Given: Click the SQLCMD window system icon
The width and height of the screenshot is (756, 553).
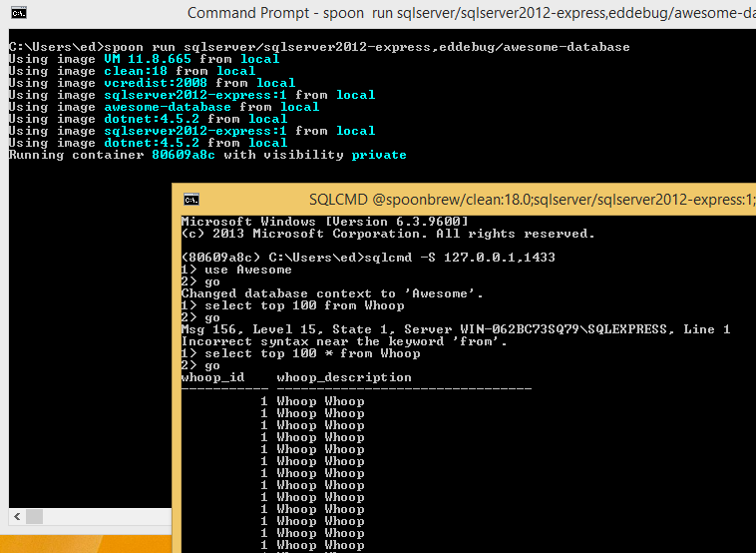Looking at the screenshot, I should 191,200.
